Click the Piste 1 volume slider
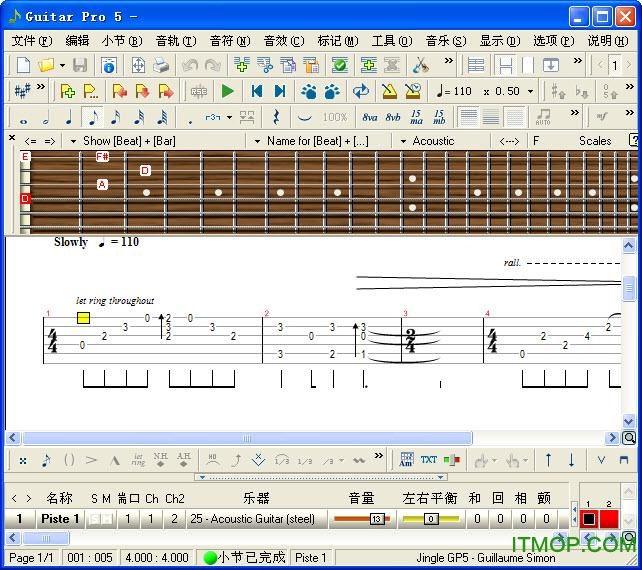The height and width of the screenshot is (570, 642). pos(361,519)
